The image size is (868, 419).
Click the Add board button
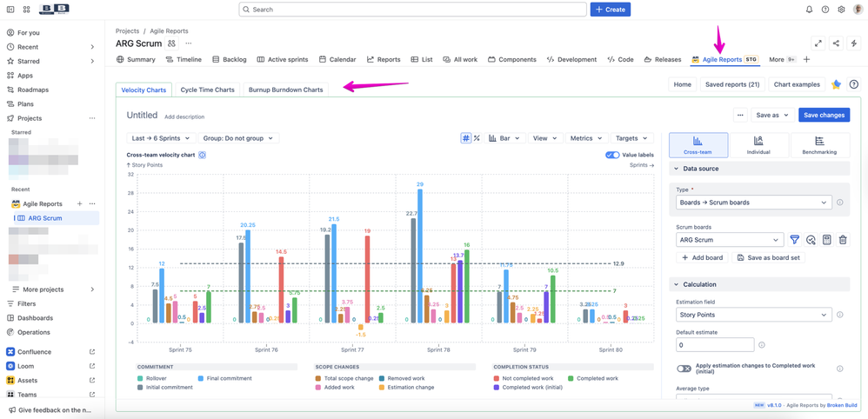click(x=703, y=257)
